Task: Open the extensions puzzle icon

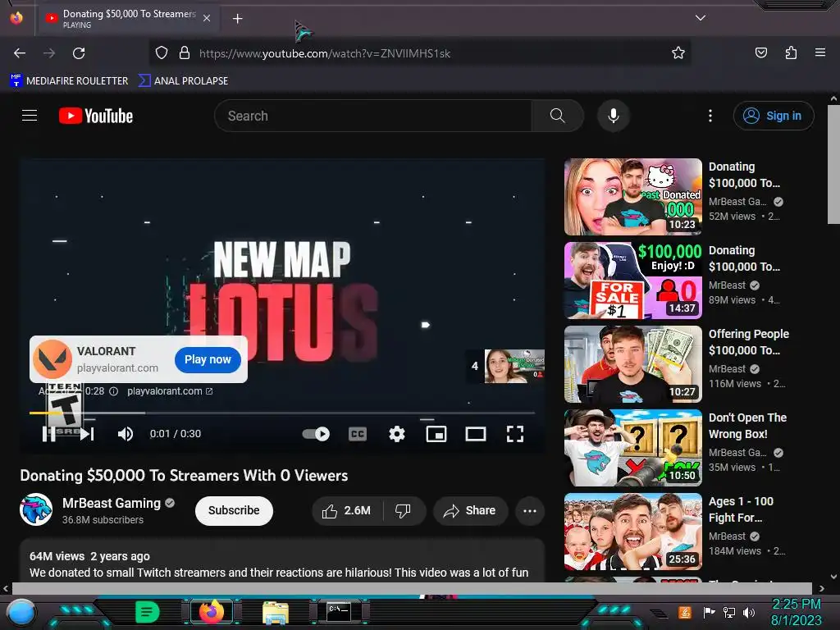Action: coord(791,53)
